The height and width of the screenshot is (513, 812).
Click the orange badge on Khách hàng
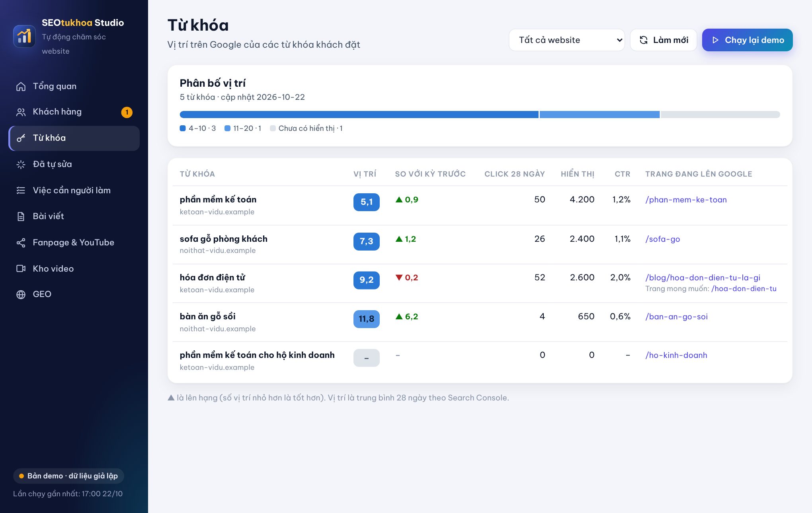pyautogui.click(x=127, y=112)
